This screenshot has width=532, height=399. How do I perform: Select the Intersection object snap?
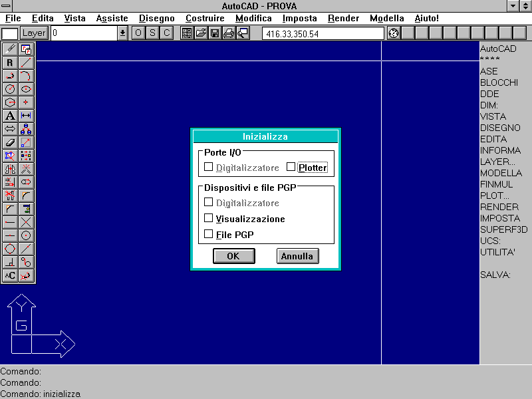click(26, 222)
